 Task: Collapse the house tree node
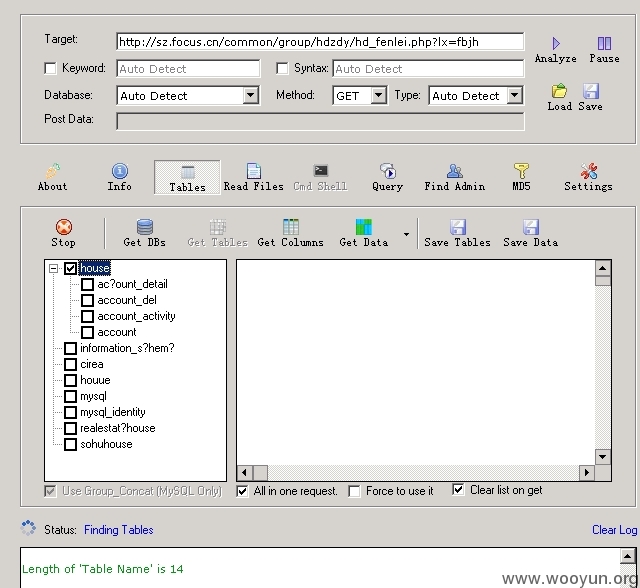pos(53,268)
